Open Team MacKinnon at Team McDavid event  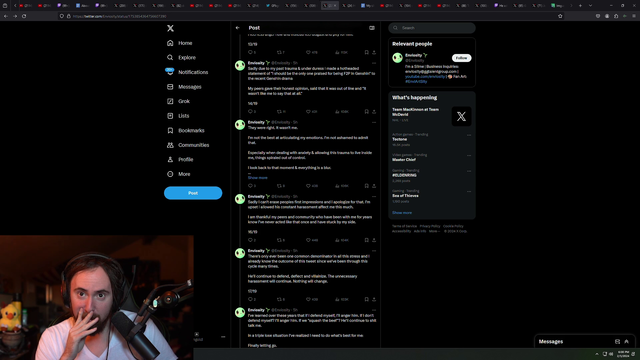[432, 116]
